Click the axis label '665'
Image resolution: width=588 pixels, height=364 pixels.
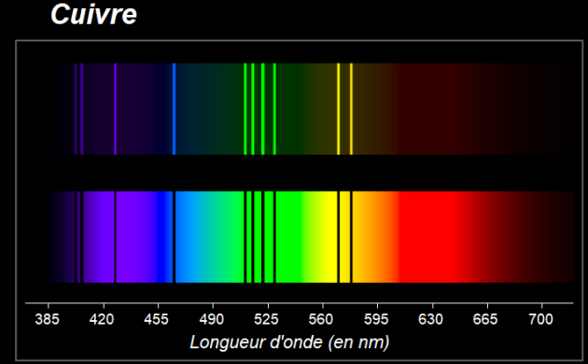(x=485, y=319)
